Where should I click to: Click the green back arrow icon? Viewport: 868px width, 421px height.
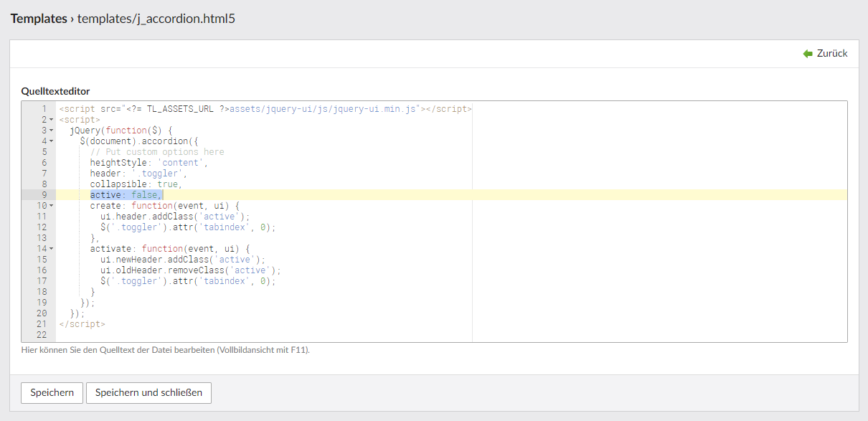pyautogui.click(x=808, y=54)
